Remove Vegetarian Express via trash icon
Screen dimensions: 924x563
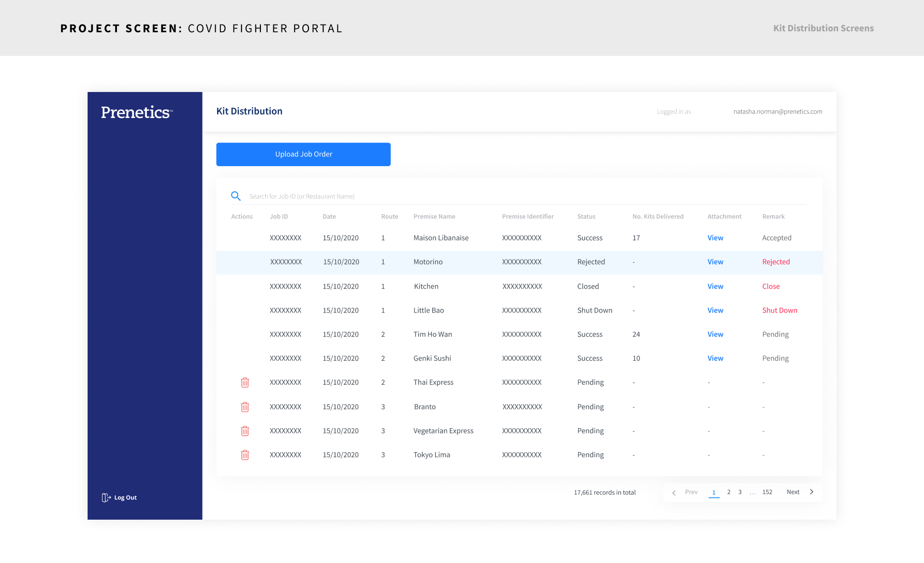coord(245,431)
